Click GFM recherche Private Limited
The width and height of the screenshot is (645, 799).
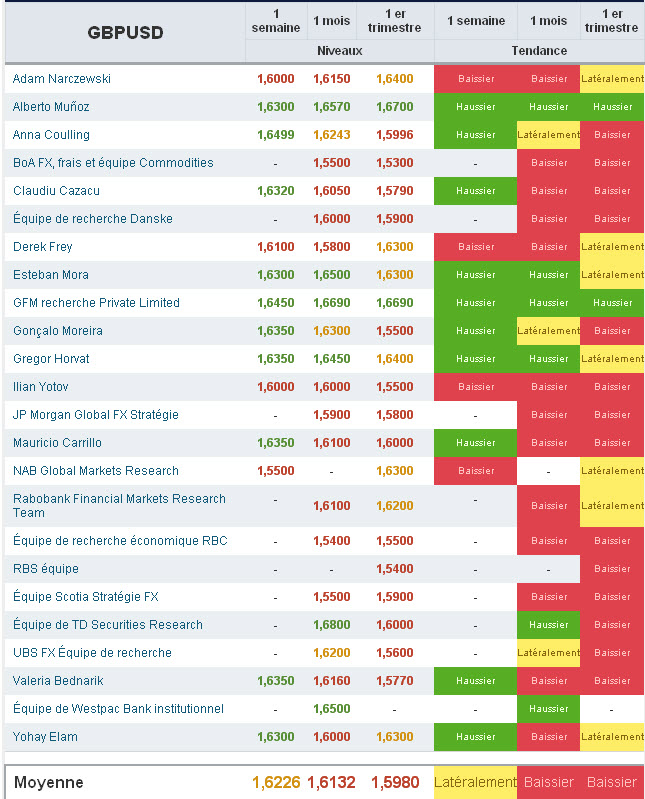pyautogui.click(x=96, y=303)
